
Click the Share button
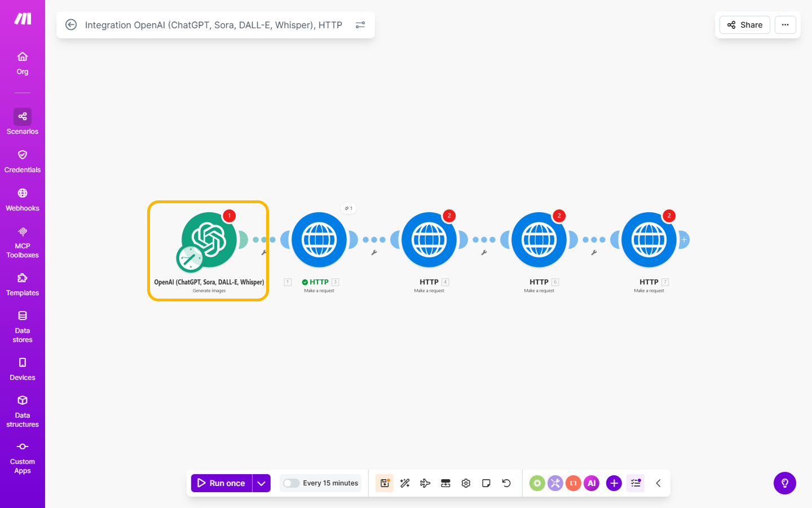[744, 25]
